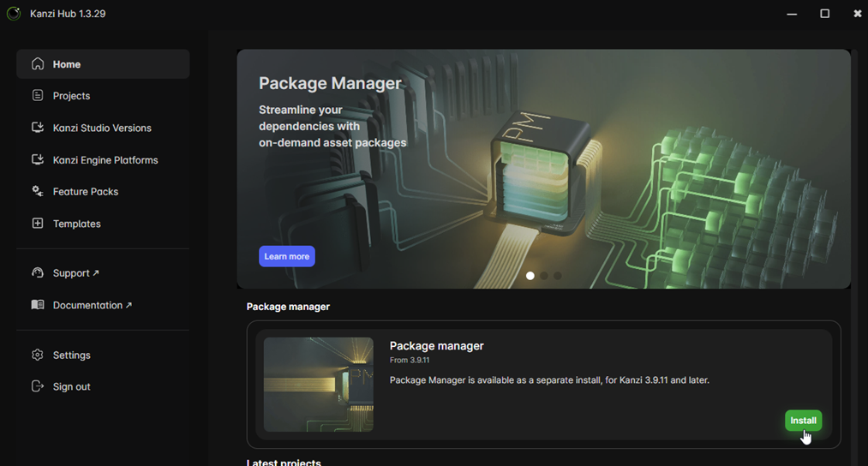868x466 pixels.
Task: Click the Learn more banner button
Action: pos(287,256)
